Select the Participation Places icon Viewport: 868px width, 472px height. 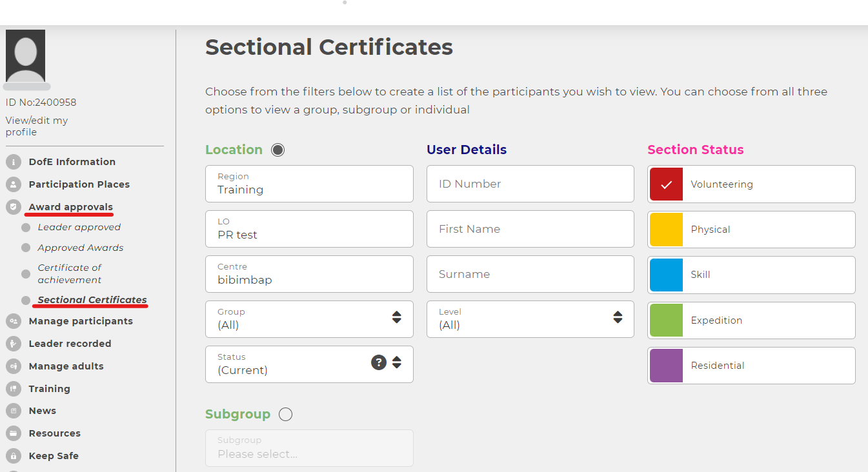point(14,184)
